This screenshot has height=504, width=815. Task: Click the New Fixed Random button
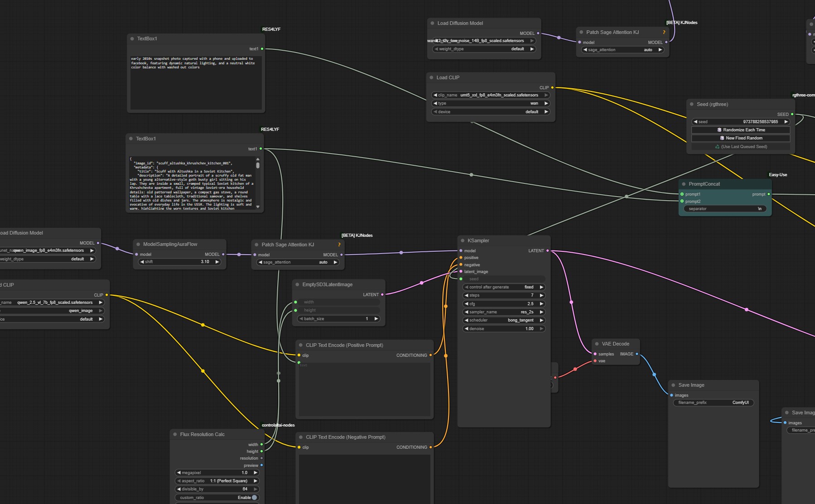[x=741, y=138]
